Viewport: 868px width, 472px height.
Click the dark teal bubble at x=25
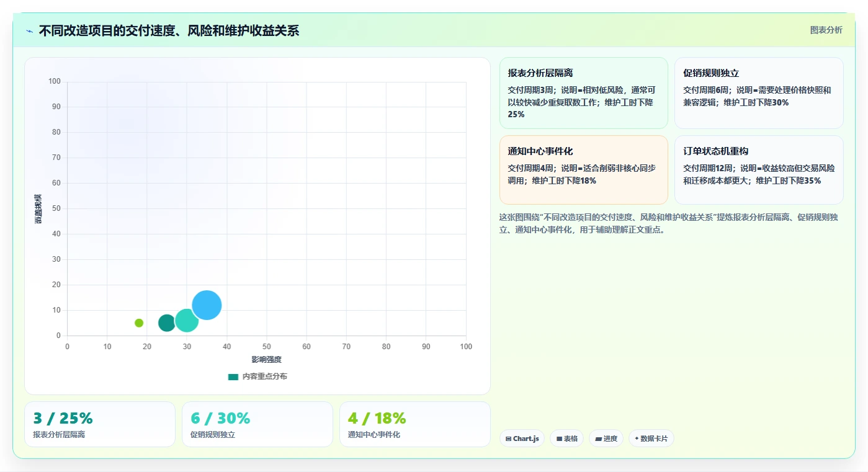point(167,323)
